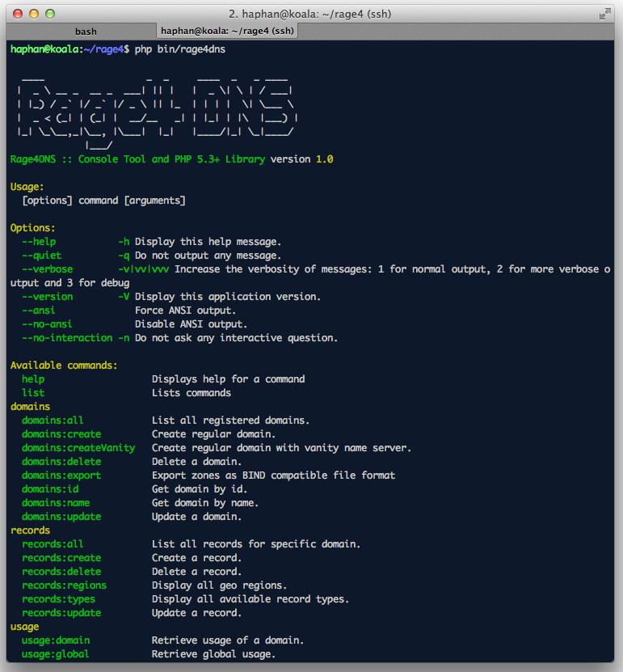Viewport: 623px width, 672px height.
Task: Click the 'domains:all' command
Action: point(53,420)
